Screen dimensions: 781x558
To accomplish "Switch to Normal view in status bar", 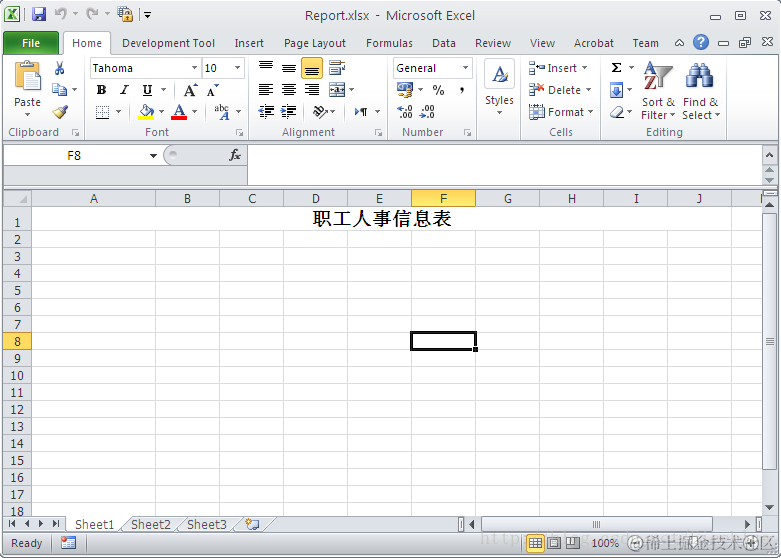I will pos(535,543).
